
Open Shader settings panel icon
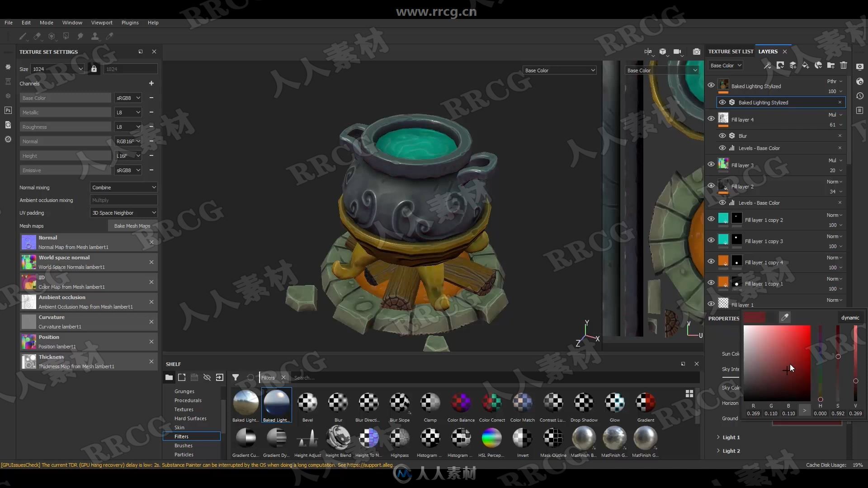(x=860, y=81)
